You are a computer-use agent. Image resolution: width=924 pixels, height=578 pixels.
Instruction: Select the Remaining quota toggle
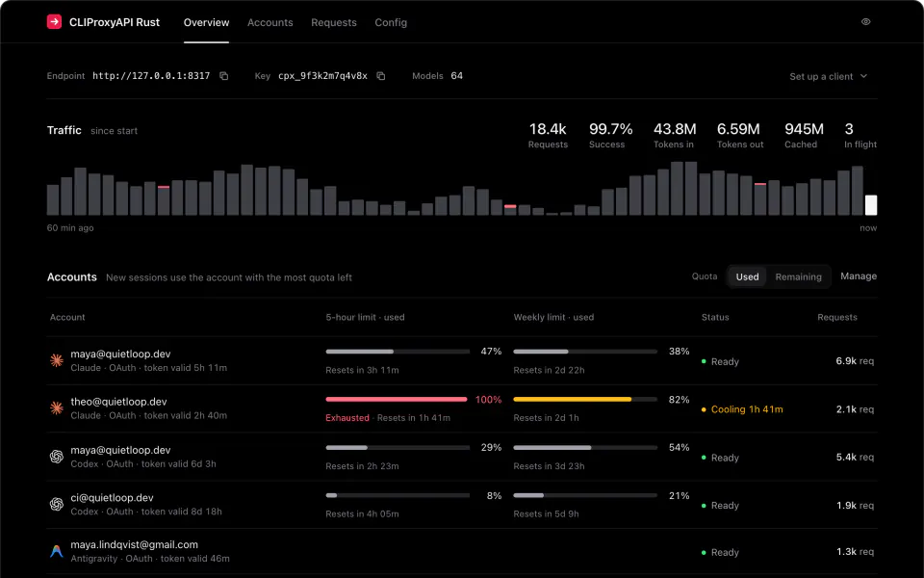coord(798,276)
